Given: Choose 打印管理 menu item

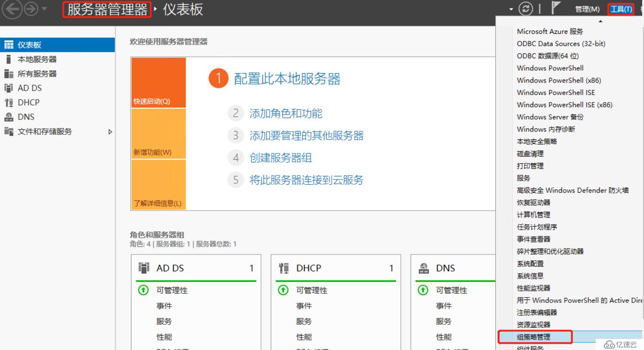Looking at the screenshot, I should [530, 166].
